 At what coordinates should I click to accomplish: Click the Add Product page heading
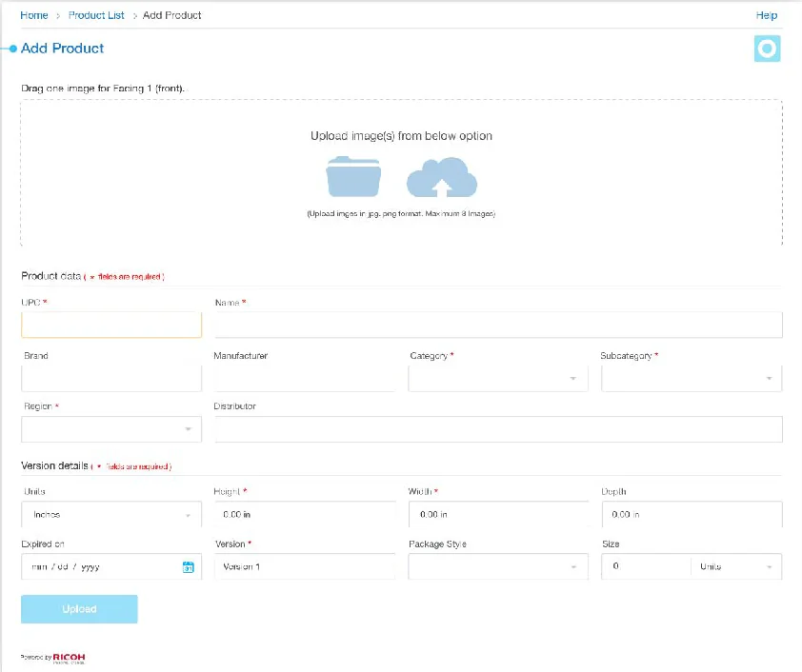click(63, 49)
